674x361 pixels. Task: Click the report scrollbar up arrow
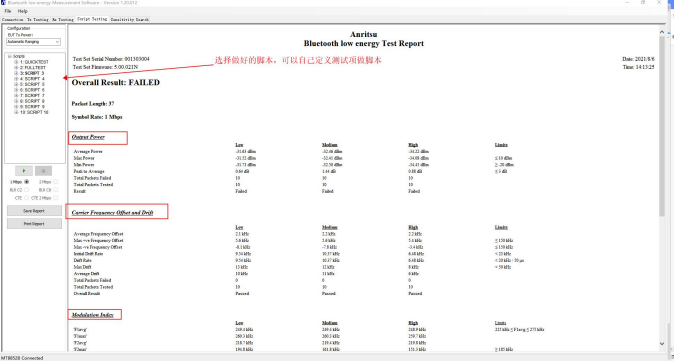(662, 33)
